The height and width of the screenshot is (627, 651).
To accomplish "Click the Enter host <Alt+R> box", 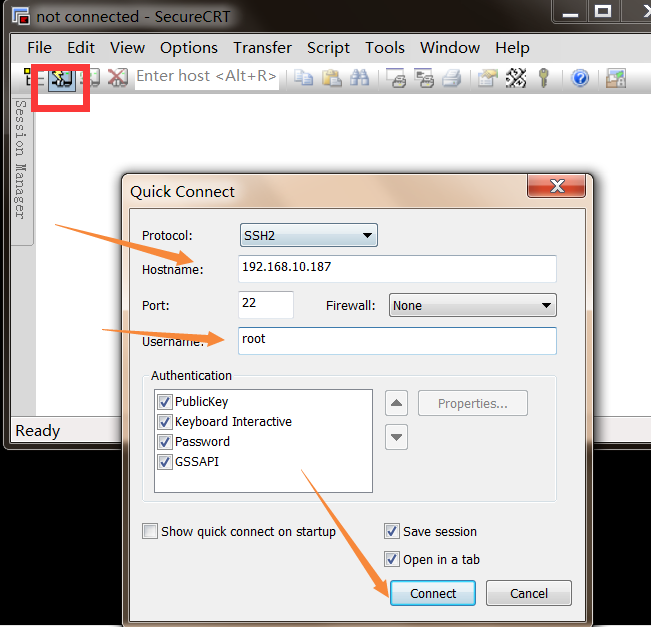I will pyautogui.click(x=207, y=77).
